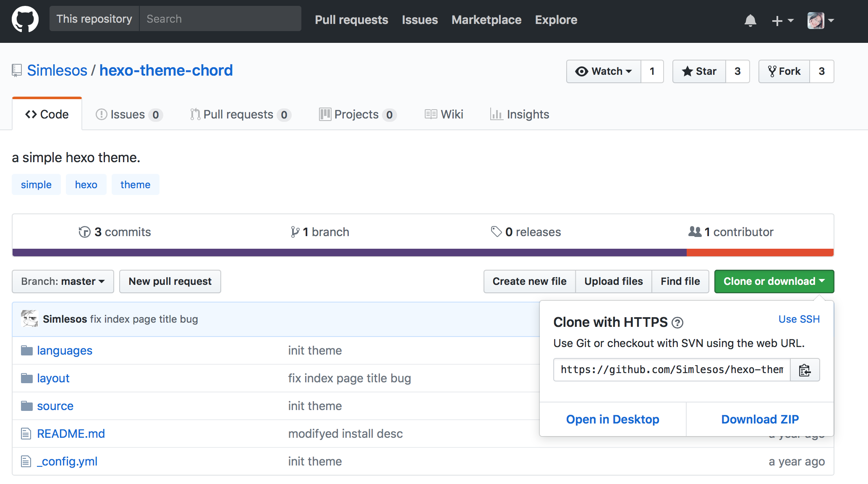Screen dimensions: 868x484
Task: Click the branch icon next to 1 branch
Action: (x=295, y=232)
